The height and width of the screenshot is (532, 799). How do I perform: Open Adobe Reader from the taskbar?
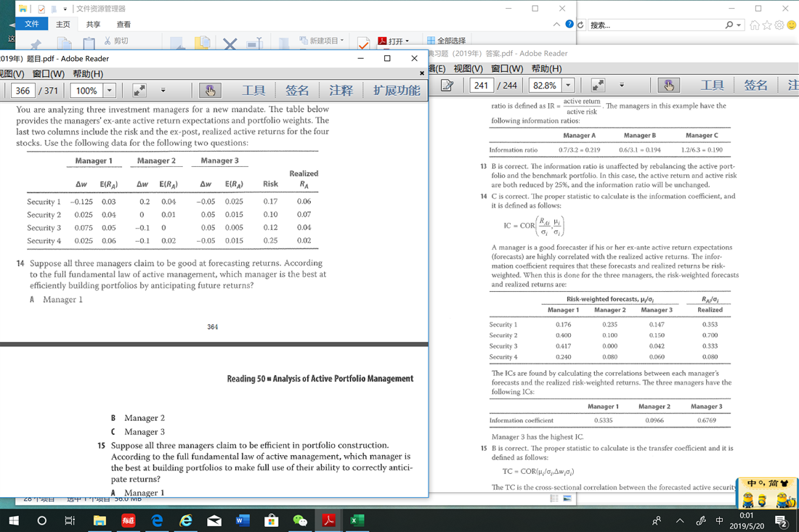(328, 520)
